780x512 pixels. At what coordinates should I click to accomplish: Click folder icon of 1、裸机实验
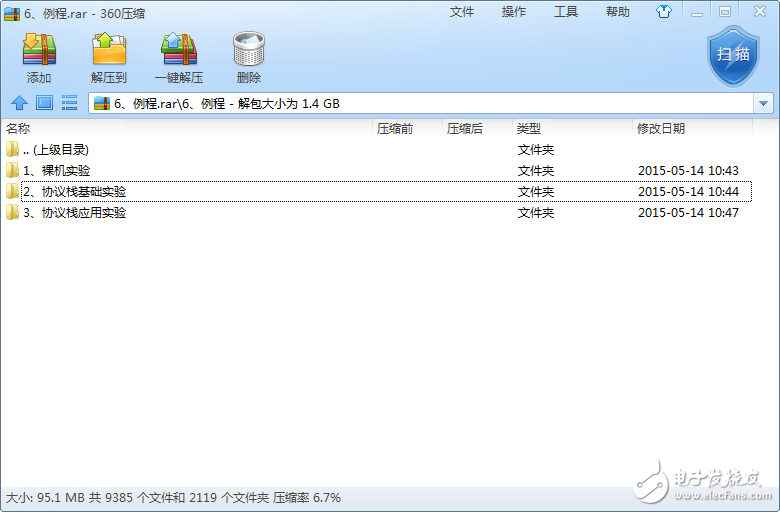point(12,170)
